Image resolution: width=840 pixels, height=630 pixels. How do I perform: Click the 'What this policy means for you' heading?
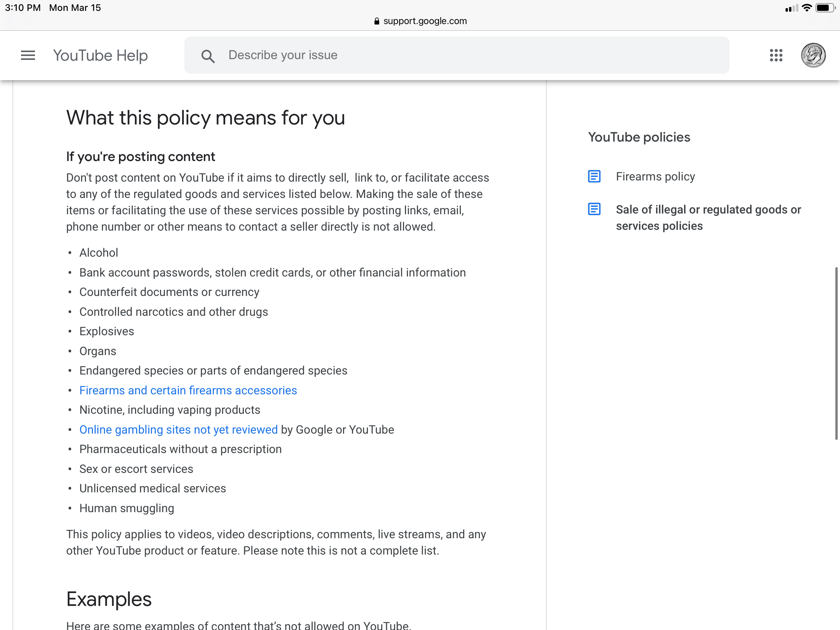(x=206, y=118)
